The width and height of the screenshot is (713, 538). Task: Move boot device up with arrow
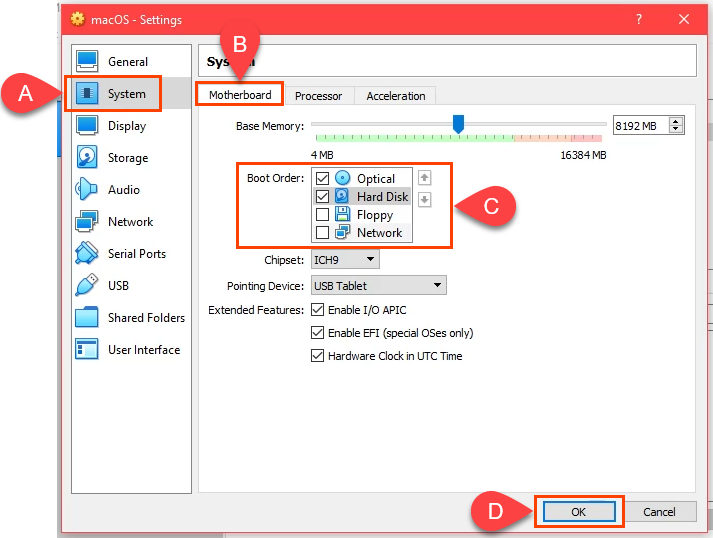point(424,177)
